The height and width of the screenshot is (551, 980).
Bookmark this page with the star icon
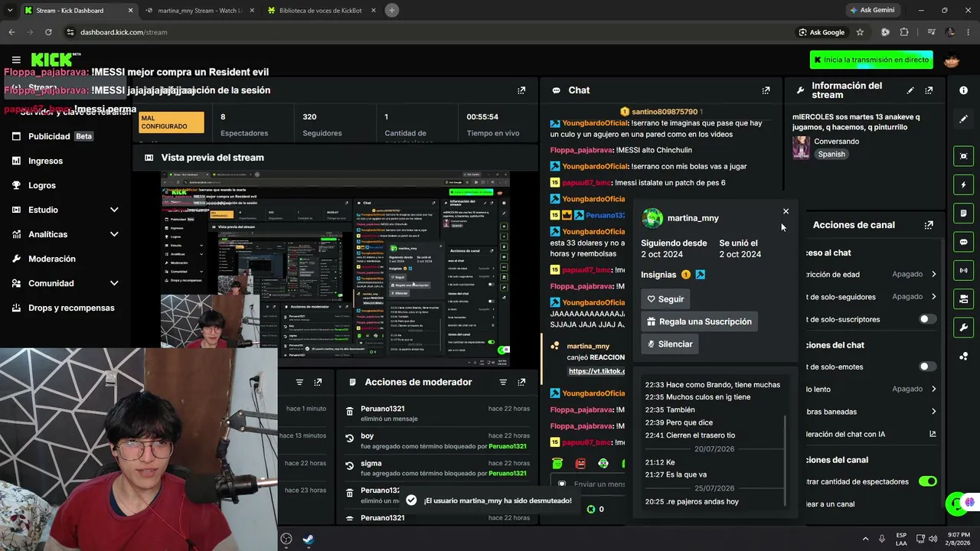tap(860, 32)
